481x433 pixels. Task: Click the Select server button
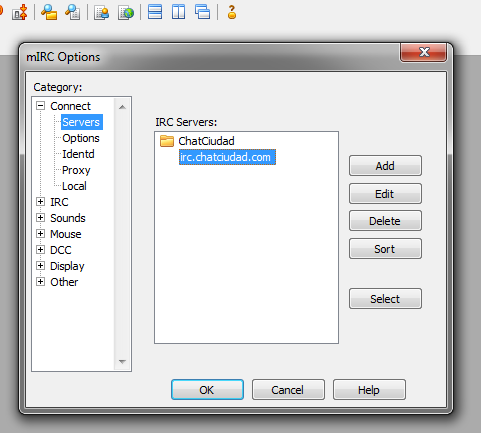coord(385,299)
